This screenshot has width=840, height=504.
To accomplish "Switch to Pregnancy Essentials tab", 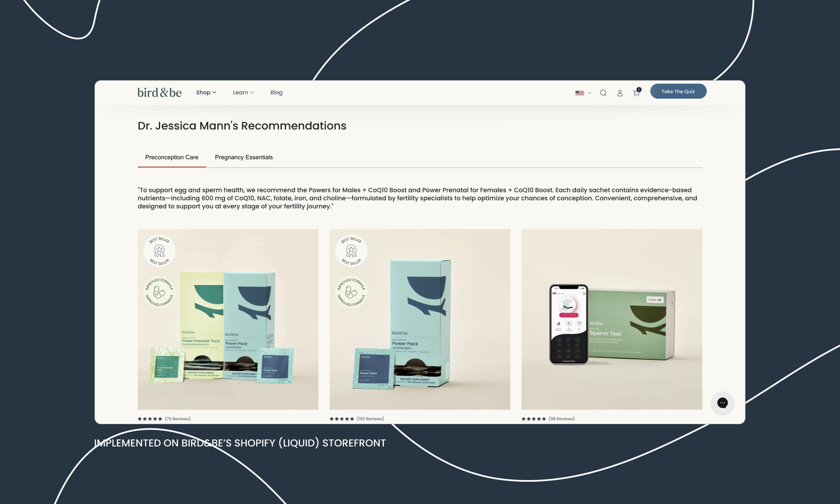I will tap(244, 157).
